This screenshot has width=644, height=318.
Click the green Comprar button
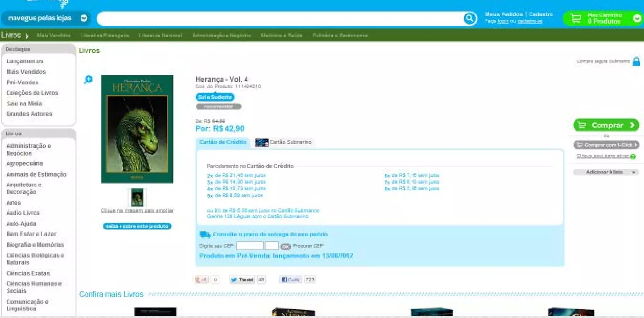606,125
